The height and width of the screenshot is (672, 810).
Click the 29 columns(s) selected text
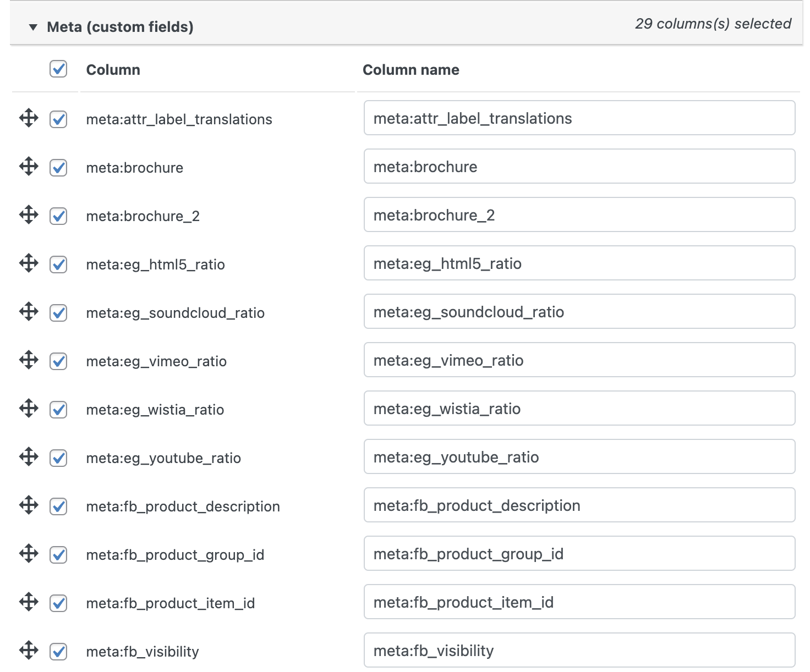point(713,24)
